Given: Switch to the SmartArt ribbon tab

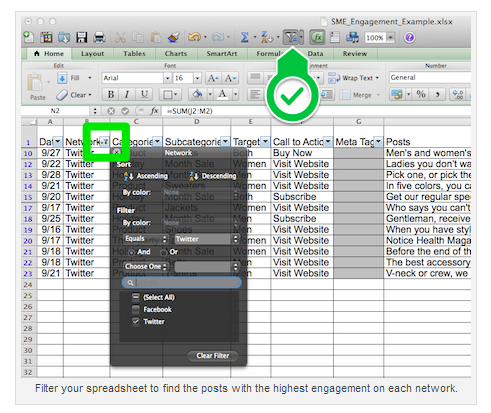Looking at the screenshot, I should point(222,54).
